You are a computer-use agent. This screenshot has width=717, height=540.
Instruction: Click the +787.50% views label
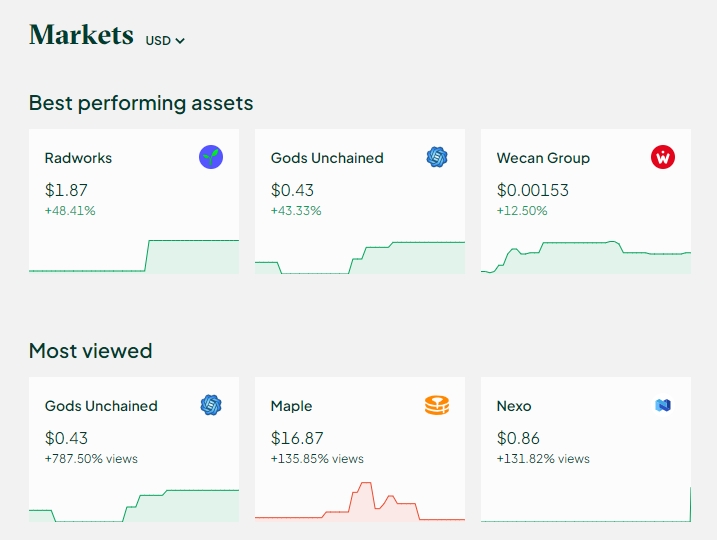pyautogui.click(x=91, y=459)
